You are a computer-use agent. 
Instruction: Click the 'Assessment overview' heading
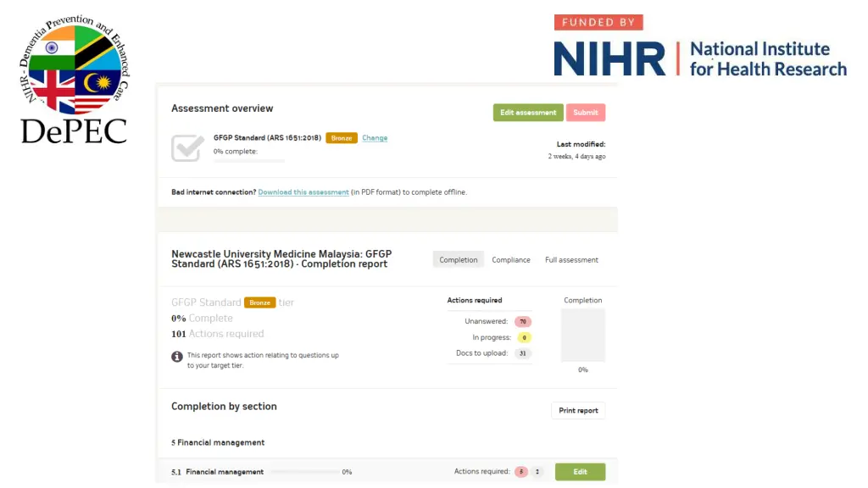point(222,108)
